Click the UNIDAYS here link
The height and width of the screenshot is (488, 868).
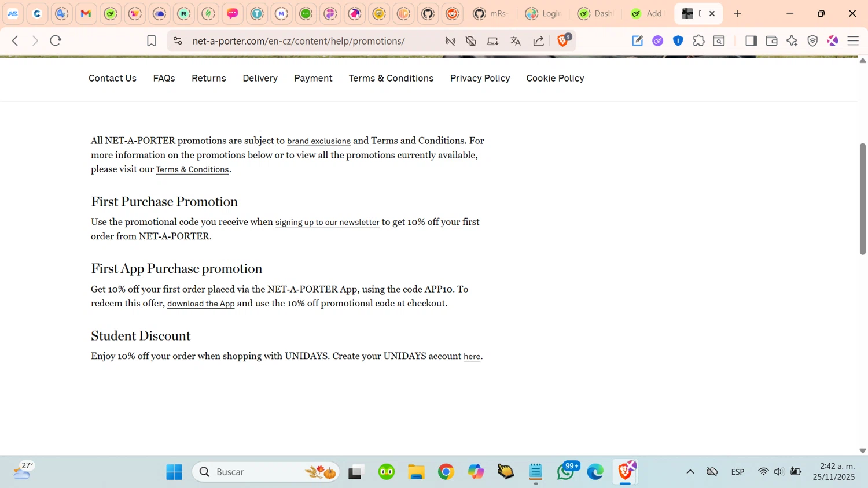(472, 357)
